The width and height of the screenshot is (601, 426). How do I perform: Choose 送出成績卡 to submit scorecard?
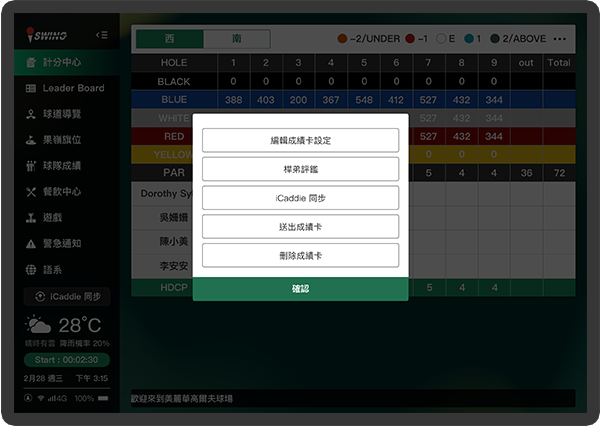(x=300, y=227)
